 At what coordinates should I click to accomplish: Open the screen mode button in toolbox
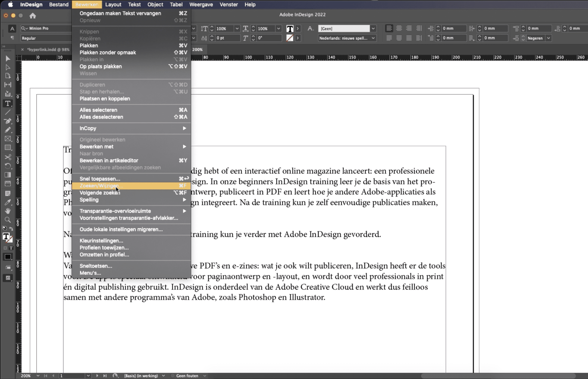point(8,278)
